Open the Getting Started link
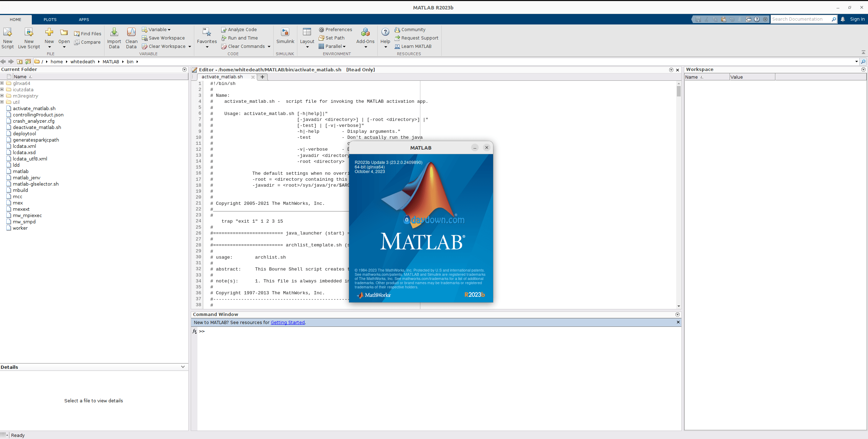The height and width of the screenshot is (439, 868). click(x=288, y=322)
